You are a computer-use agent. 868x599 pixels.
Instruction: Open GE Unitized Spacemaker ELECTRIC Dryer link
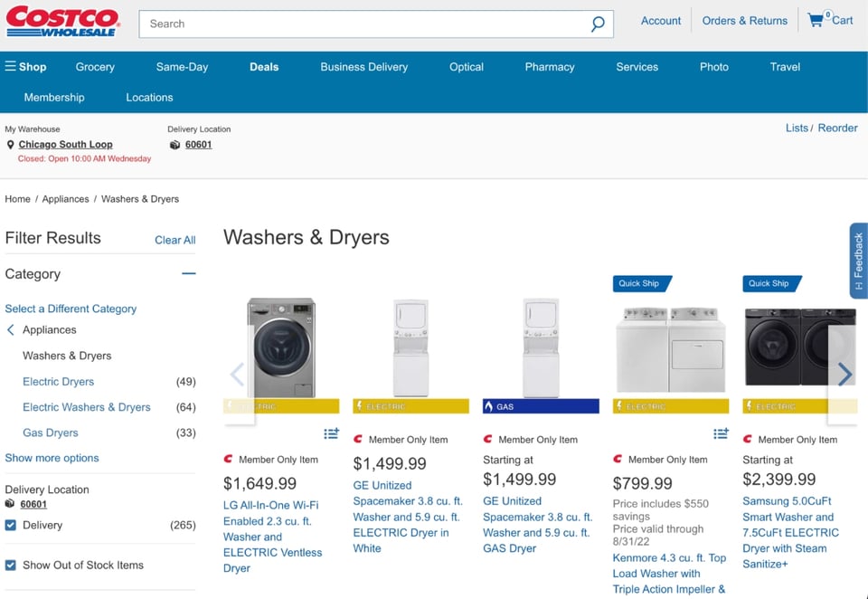coord(408,517)
